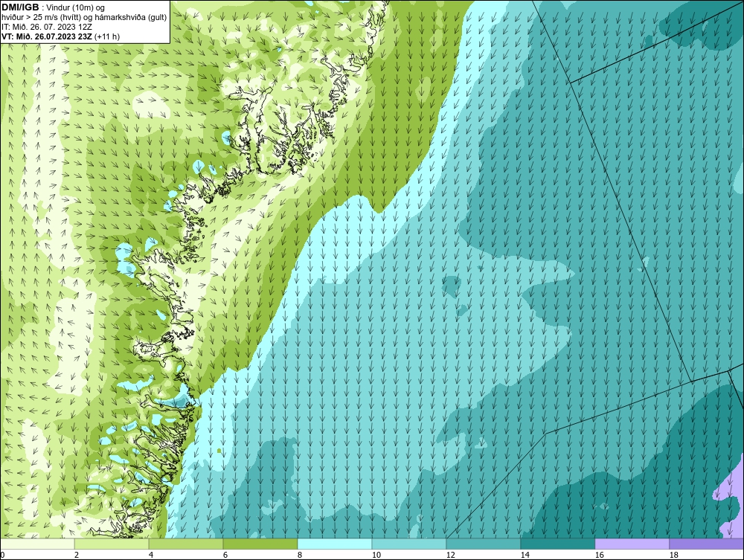Click the legend scale label '16'

pyautogui.click(x=599, y=555)
